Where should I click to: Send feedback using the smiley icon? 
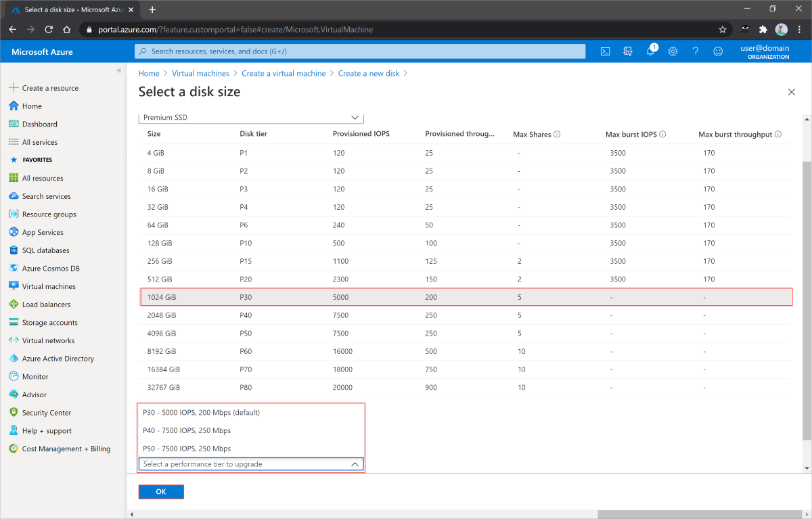[x=718, y=51]
